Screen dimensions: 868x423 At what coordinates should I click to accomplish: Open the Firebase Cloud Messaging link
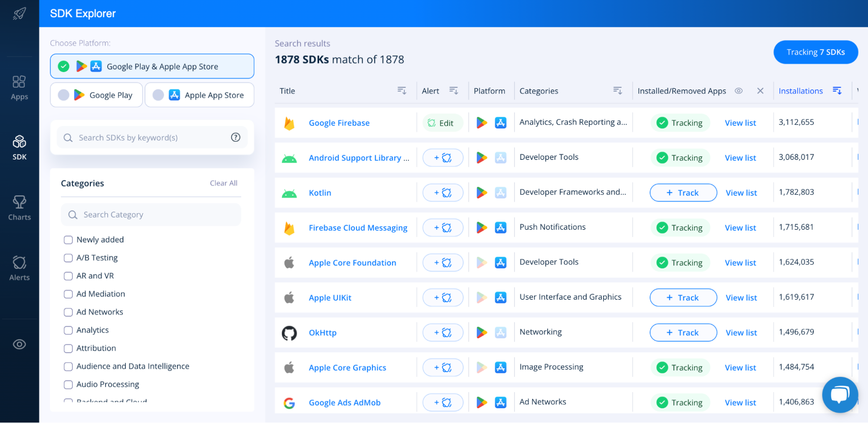358,228
